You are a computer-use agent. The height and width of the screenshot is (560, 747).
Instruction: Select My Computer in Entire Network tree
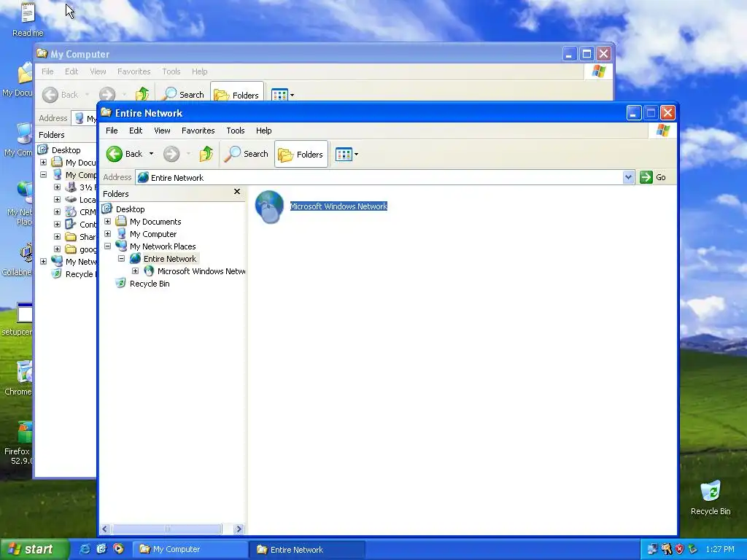[153, 234]
